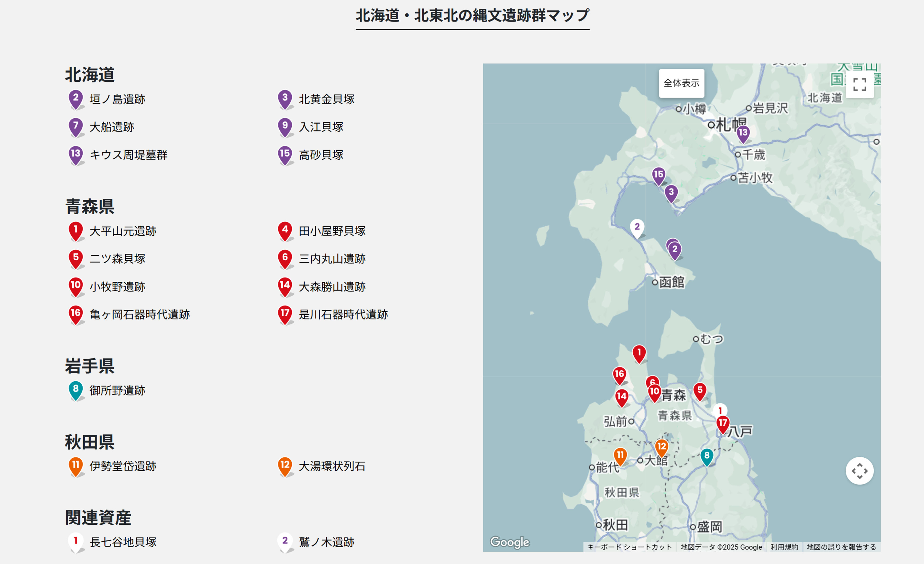Click 御所野遺跡 in Iwate list

coord(117,391)
